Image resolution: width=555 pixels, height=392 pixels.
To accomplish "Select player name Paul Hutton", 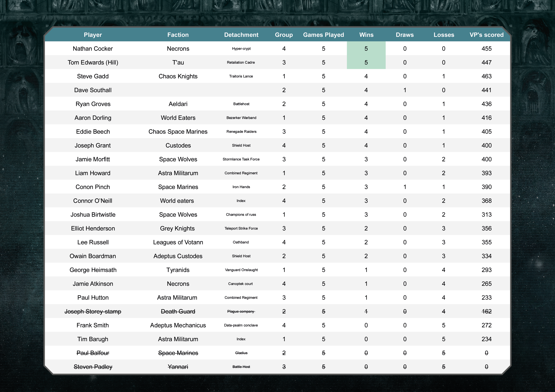I will pyautogui.click(x=93, y=298).
